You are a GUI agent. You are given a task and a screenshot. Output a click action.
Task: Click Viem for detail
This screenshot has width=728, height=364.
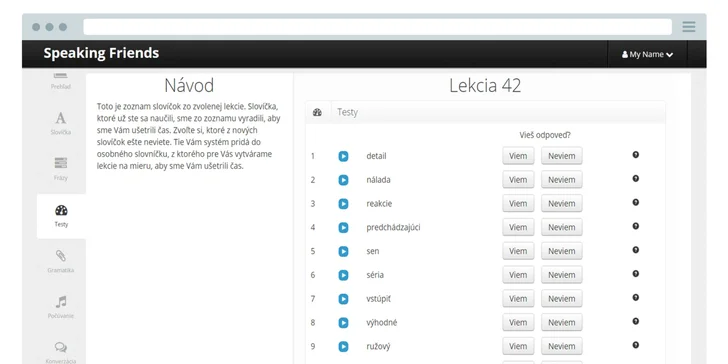pyautogui.click(x=518, y=156)
